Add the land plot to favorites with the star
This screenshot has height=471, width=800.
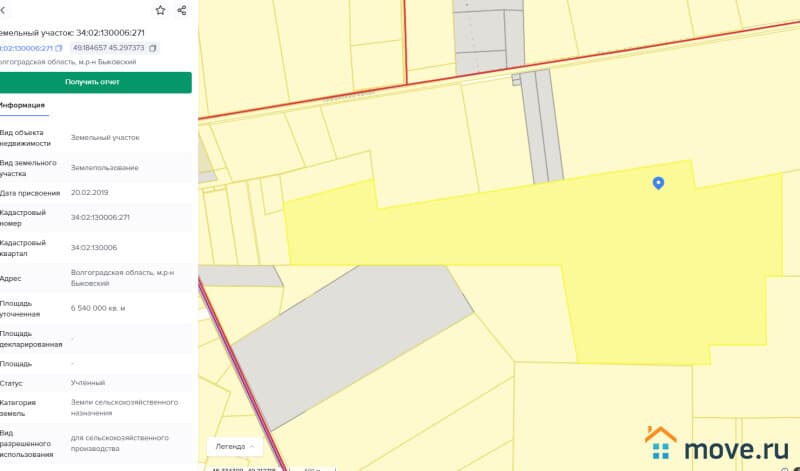point(160,10)
